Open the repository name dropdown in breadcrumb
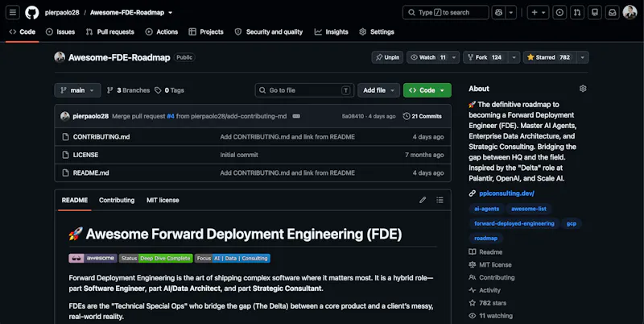Image resolution: width=644 pixels, height=324 pixels. tap(170, 13)
